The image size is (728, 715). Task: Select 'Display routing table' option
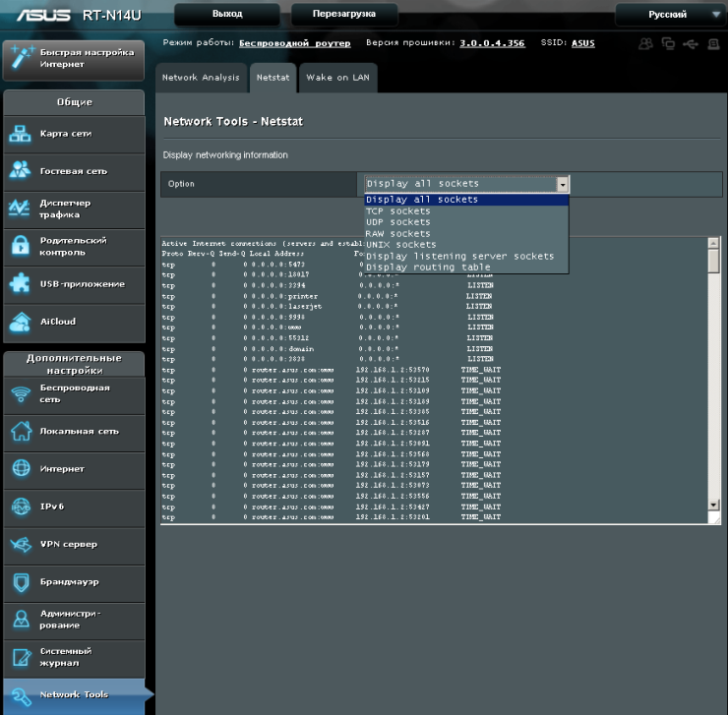point(466,268)
